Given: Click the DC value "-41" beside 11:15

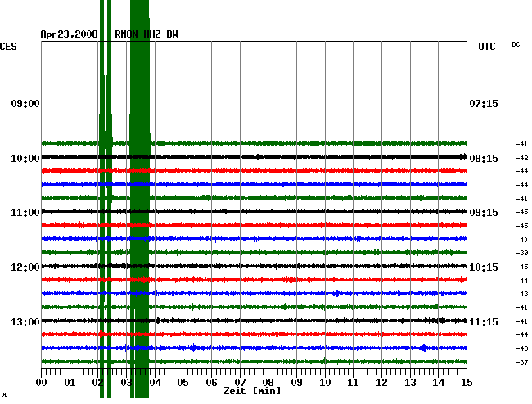Looking at the screenshot, I should coord(522,321).
